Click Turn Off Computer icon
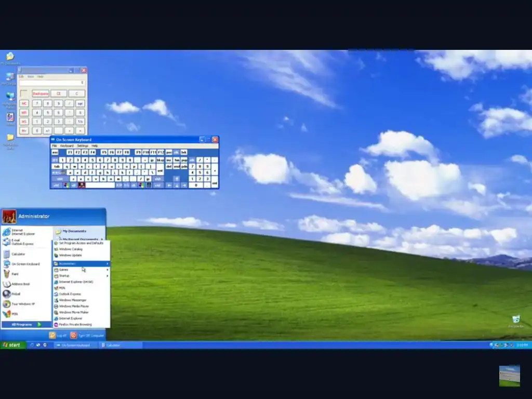This screenshot has width=532, height=399. [x=73, y=335]
